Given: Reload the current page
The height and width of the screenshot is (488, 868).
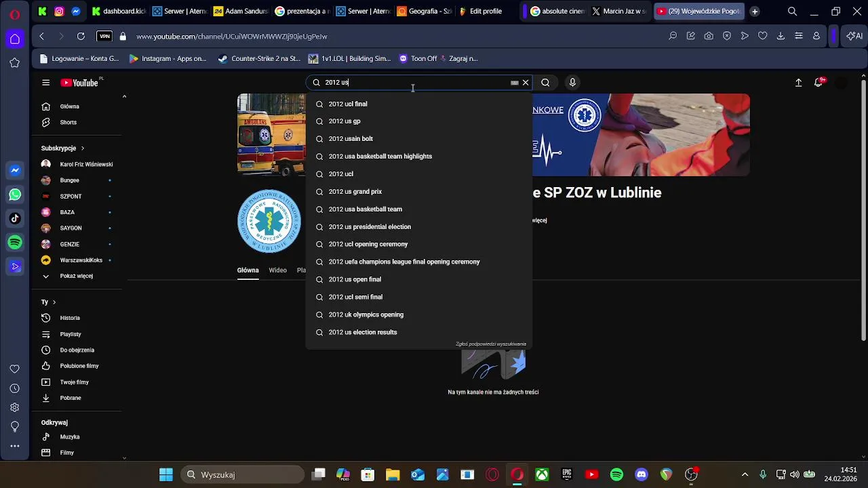Looking at the screenshot, I should tap(81, 36).
